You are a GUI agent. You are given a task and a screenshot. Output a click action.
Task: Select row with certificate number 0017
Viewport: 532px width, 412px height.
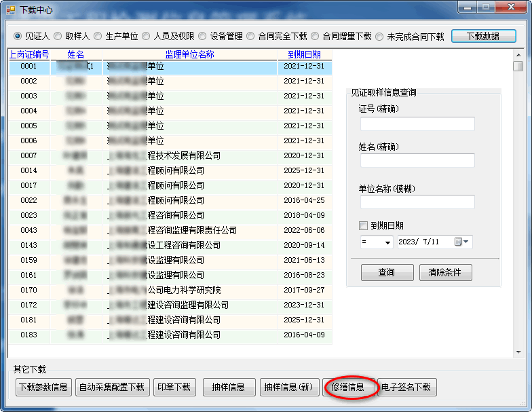(x=170, y=186)
